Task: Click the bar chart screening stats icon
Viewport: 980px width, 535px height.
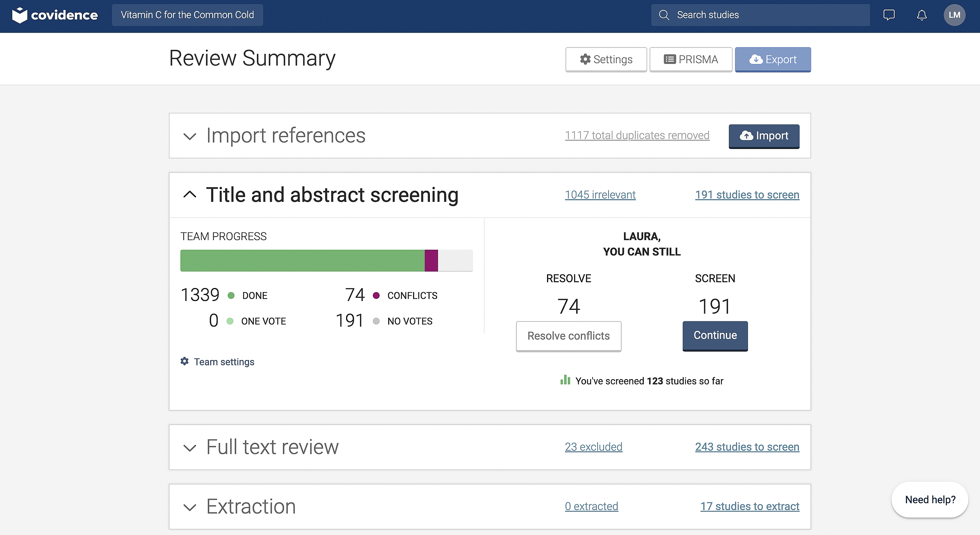Action: (x=565, y=380)
